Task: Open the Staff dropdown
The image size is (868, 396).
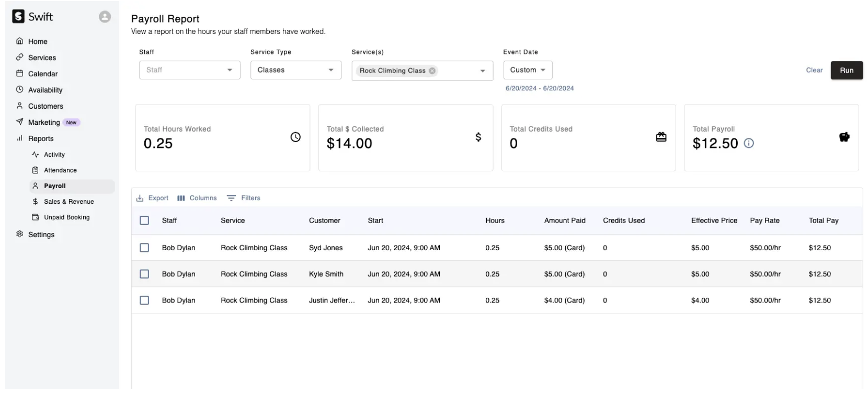Action: pyautogui.click(x=189, y=70)
